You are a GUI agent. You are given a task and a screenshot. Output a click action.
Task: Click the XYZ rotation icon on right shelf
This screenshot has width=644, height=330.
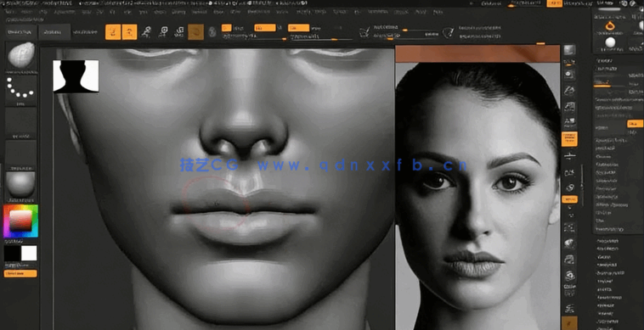pyautogui.click(x=569, y=172)
